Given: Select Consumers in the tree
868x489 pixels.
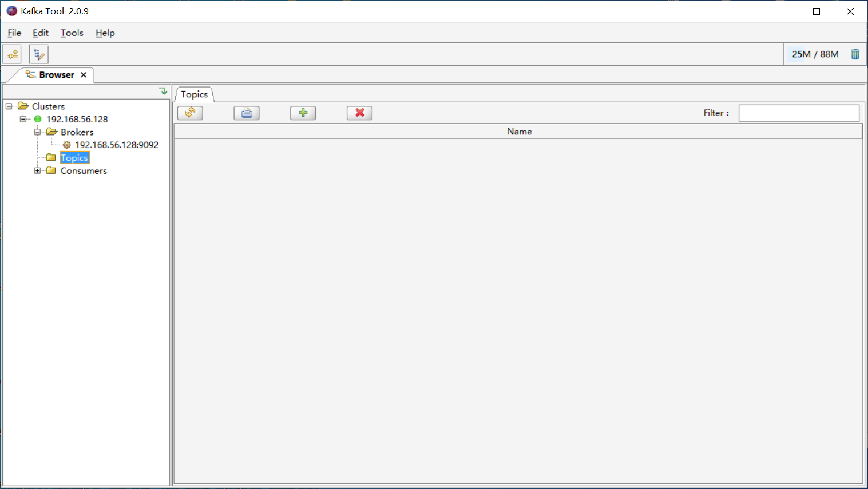Looking at the screenshot, I should tap(84, 170).
